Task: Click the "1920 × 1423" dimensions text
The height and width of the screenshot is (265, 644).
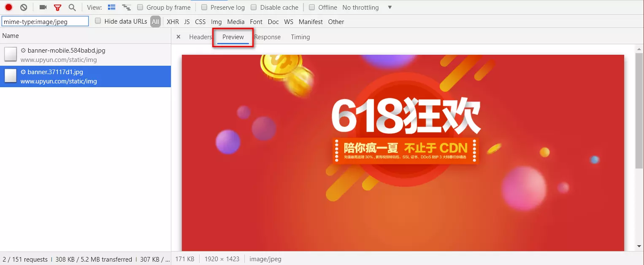Action: tap(222, 259)
